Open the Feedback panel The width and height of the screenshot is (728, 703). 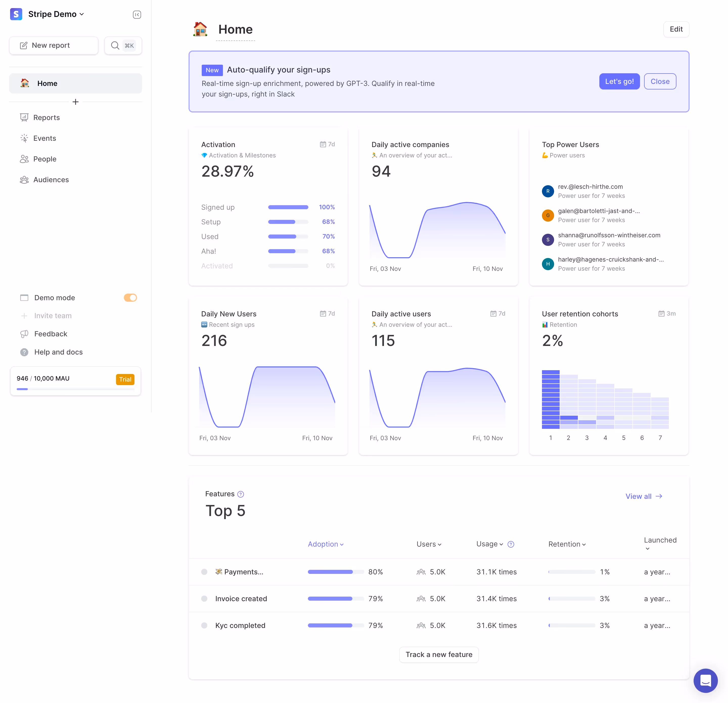click(51, 334)
